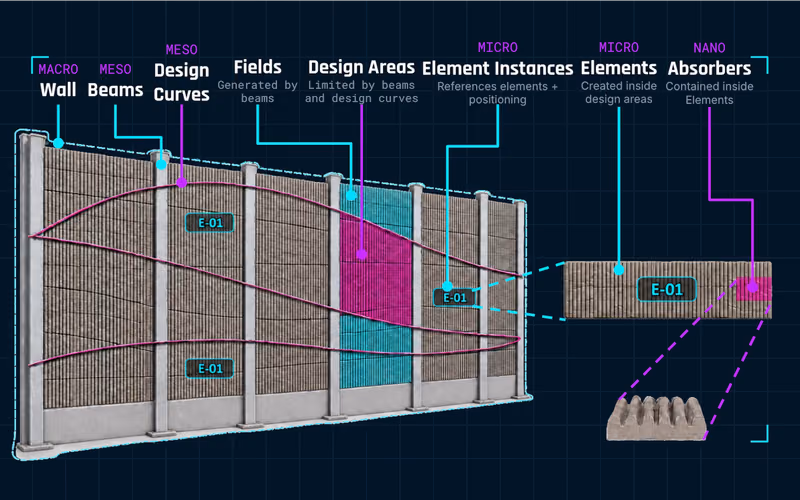Click the "Generated by beams" caption
The width and height of the screenshot is (800, 500).
pos(258,92)
